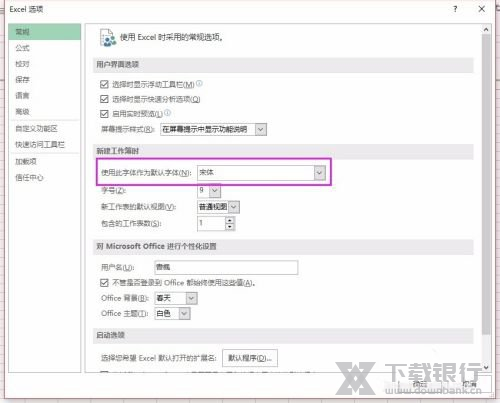The height and width of the screenshot is (403, 500).
Task: Click info icon beside 启用实时预览
Action: [167, 113]
